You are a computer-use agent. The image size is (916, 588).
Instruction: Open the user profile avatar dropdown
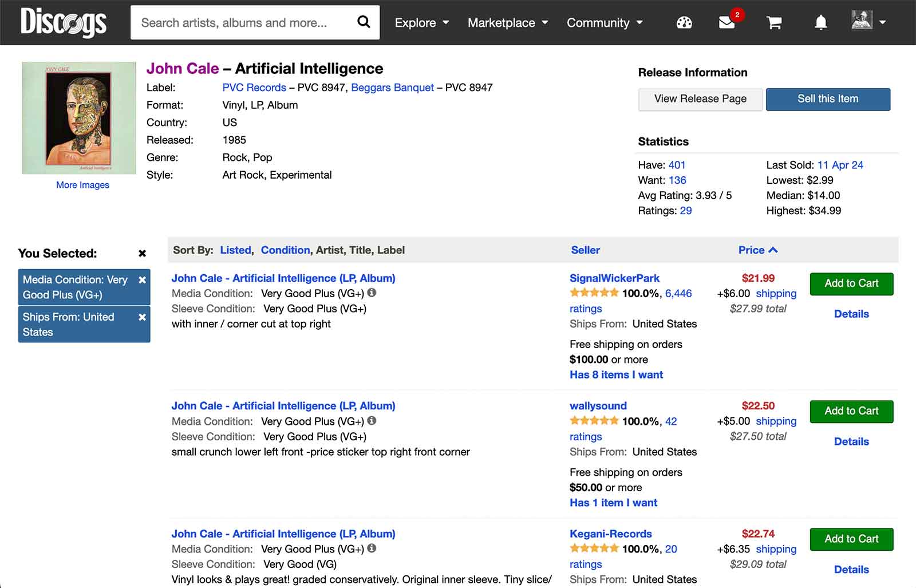point(868,22)
